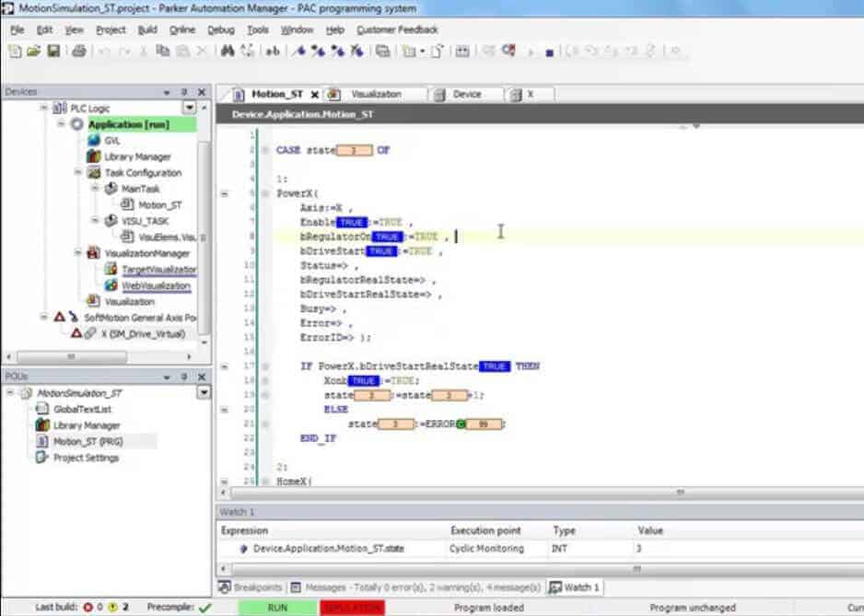Click the Task Configuration icon
Viewport: 864px width, 616px height.
[x=94, y=172]
